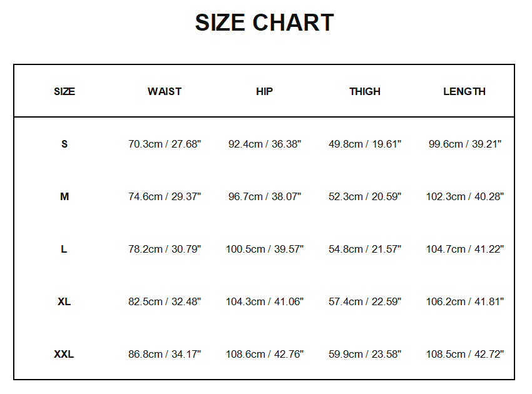Click the XXL size row label
Image resolution: width=532 pixels, height=394 pixels.
(64, 354)
